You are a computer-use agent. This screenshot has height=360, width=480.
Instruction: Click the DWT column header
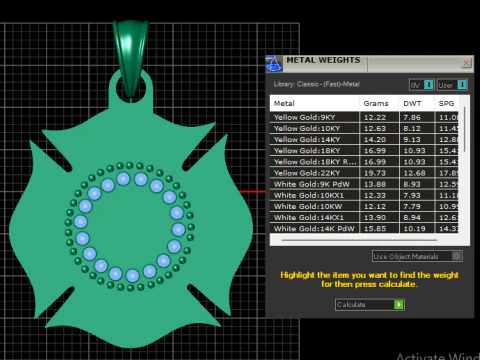point(416,103)
